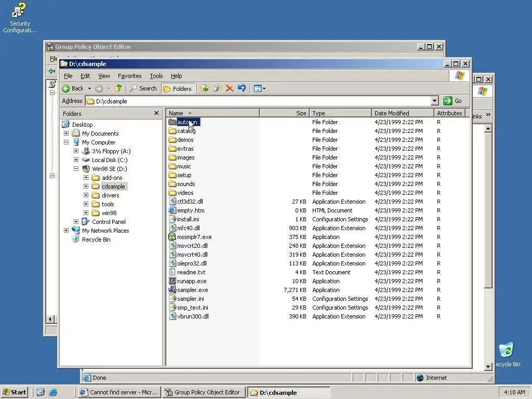Select the catalog folder icon
This screenshot has width=532, height=399.
coord(172,131)
